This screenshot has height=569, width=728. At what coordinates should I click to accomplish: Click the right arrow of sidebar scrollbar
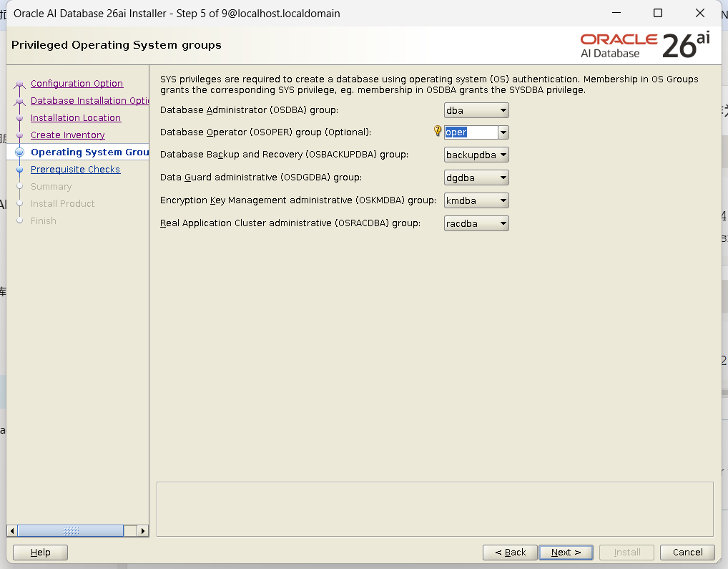(143, 531)
